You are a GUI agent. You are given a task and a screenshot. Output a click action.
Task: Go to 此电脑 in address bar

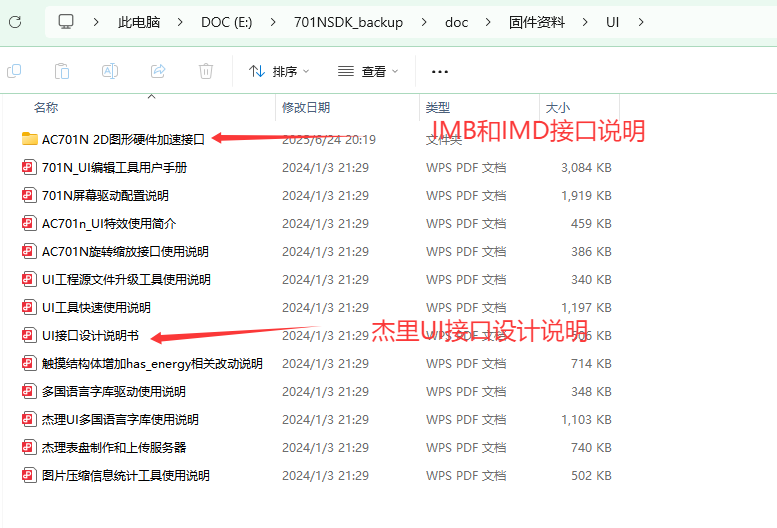(x=139, y=22)
